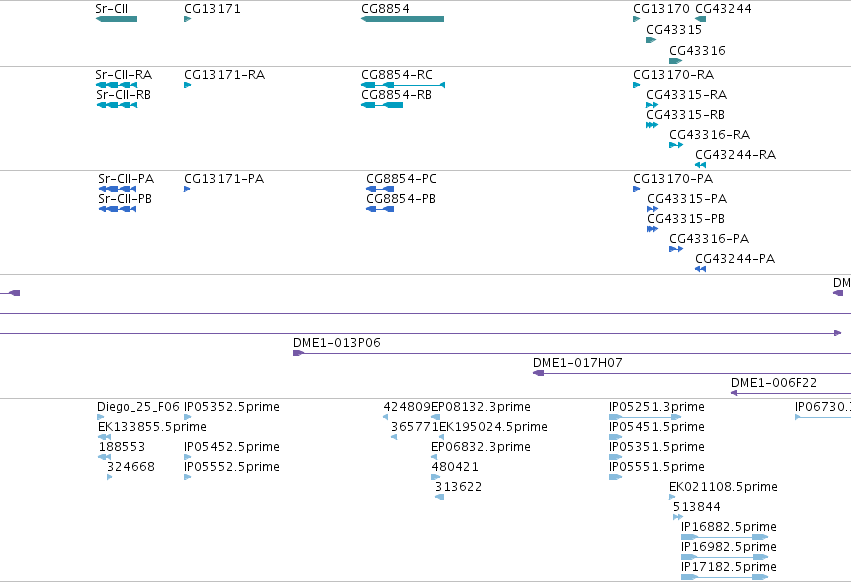
Task: Click the CG8854-RB transcript
Action: tap(382, 105)
